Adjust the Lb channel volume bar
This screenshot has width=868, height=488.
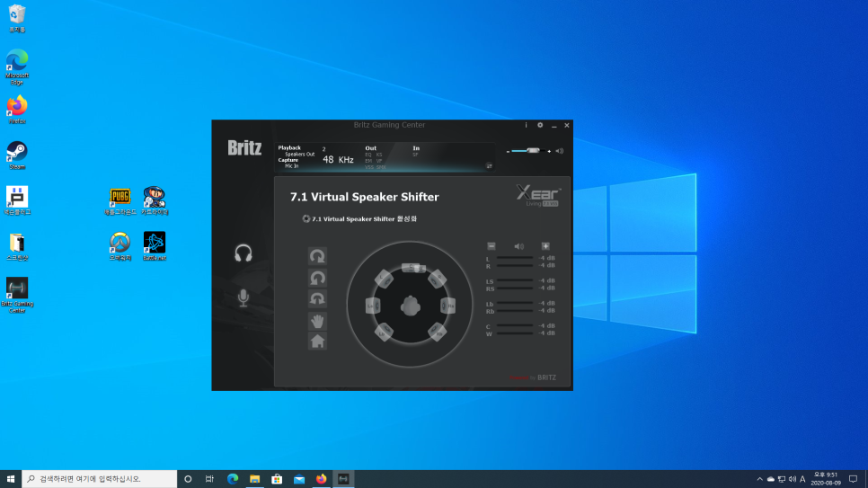click(515, 304)
